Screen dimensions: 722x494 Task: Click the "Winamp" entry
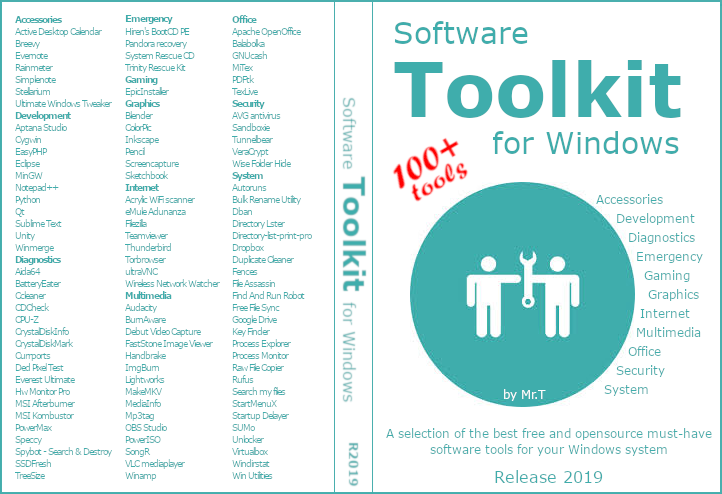140,476
